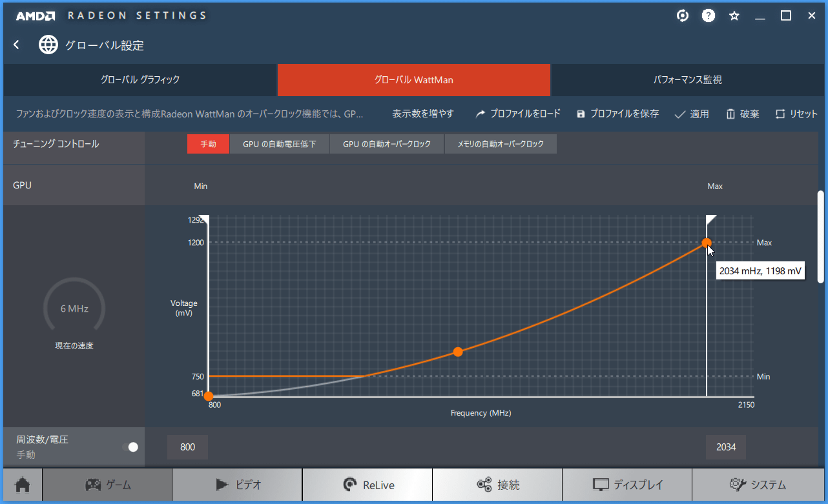Go to the home icon tab
The image size is (828, 504).
click(x=23, y=485)
